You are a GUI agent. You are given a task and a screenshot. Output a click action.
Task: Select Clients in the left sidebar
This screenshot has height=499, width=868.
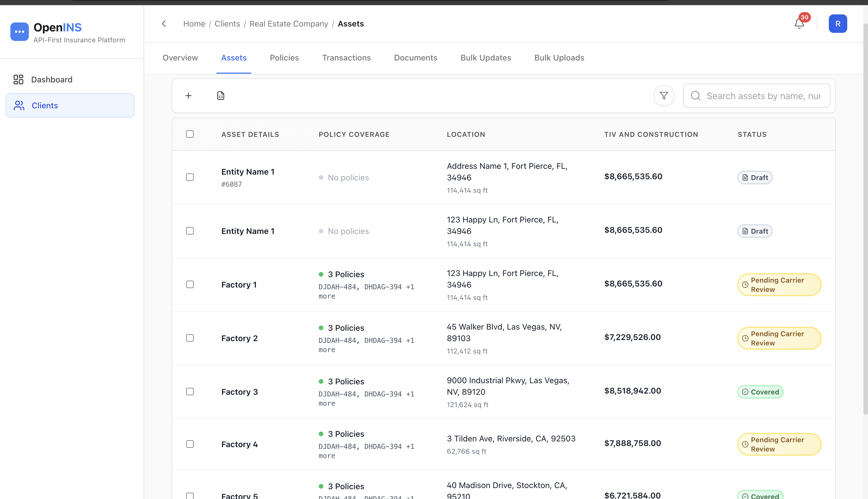[x=45, y=105]
